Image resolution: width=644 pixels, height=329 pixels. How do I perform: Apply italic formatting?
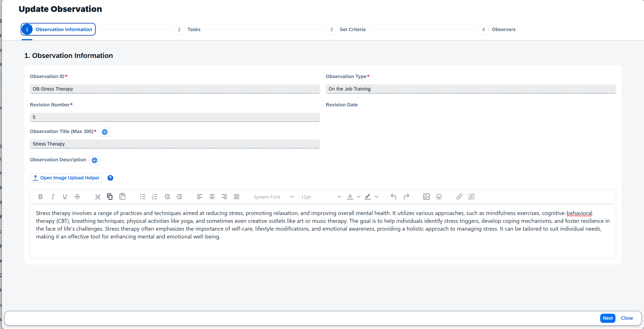click(x=53, y=197)
